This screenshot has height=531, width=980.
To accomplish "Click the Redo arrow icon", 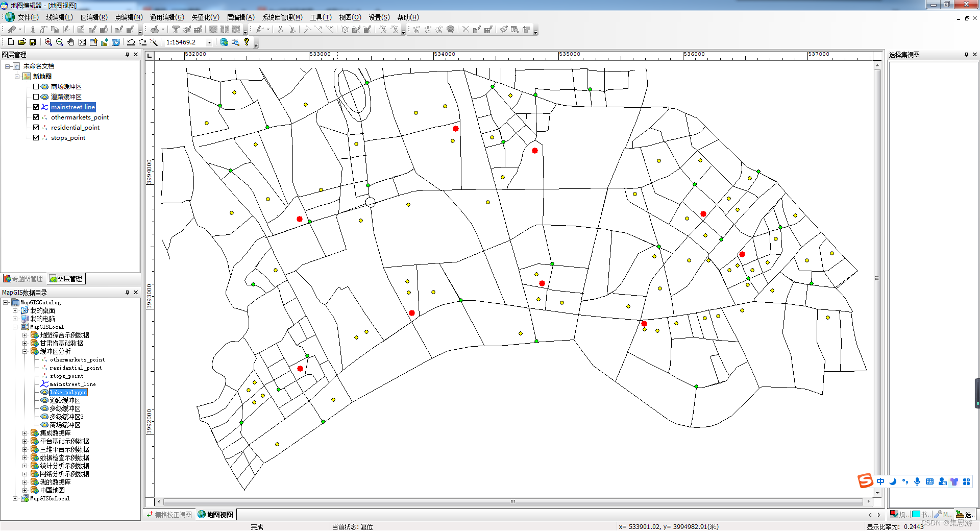I will 142,42.
